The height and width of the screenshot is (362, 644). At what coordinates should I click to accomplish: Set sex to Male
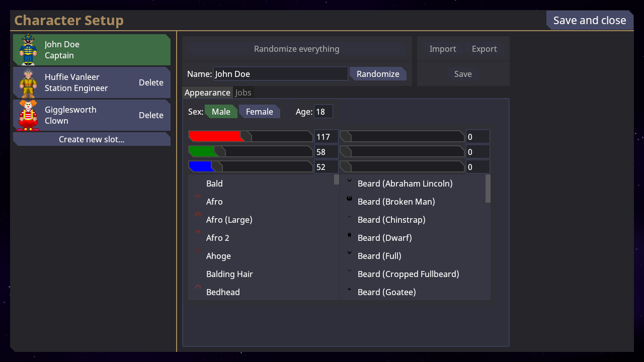click(x=221, y=112)
